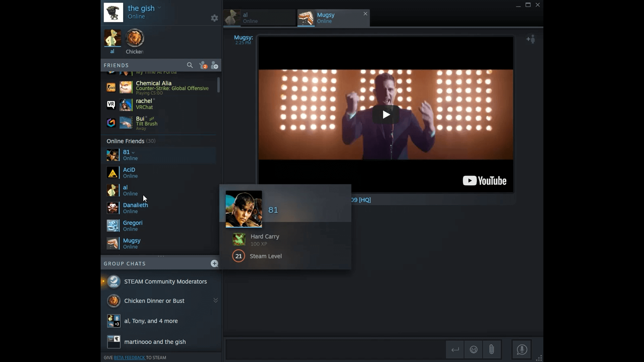Open the BETA FEEDBACK link
Viewport: 644px width, 362px height.
point(129,357)
